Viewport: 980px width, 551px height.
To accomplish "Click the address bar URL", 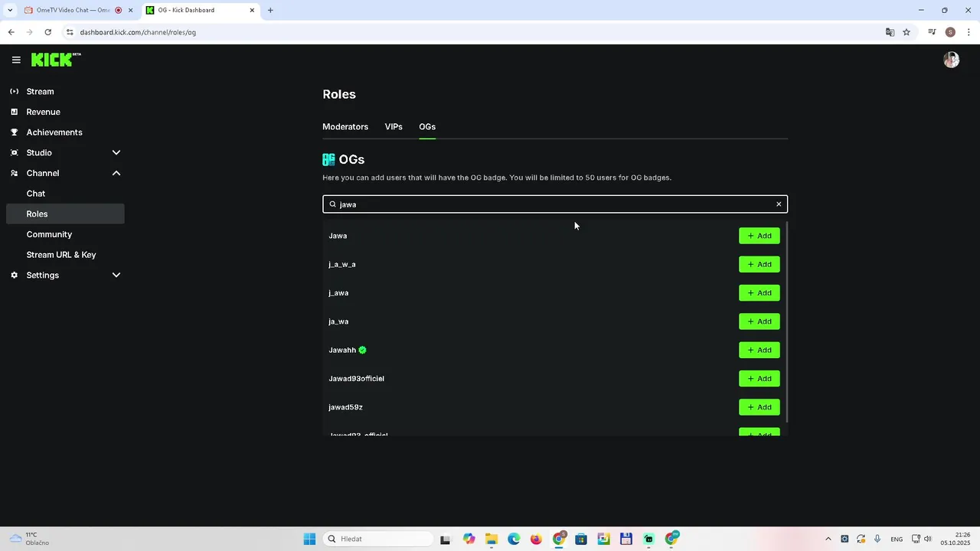I will click(138, 32).
